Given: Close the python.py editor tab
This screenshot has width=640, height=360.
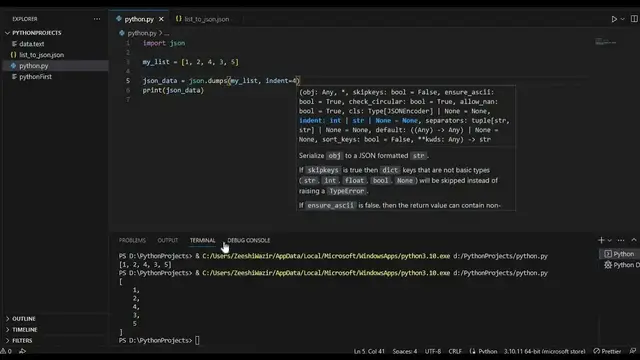Looking at the screenshot, I should tap(161, 19).
